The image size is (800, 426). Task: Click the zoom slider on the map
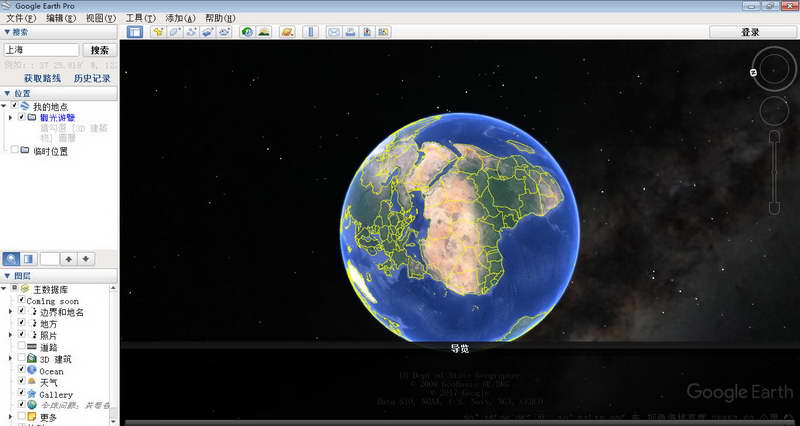pyautogui.click(x=772, y=170)
